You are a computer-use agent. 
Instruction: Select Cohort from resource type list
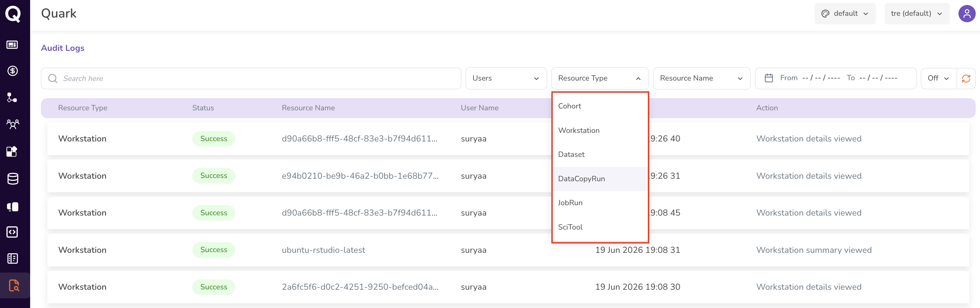600,106
